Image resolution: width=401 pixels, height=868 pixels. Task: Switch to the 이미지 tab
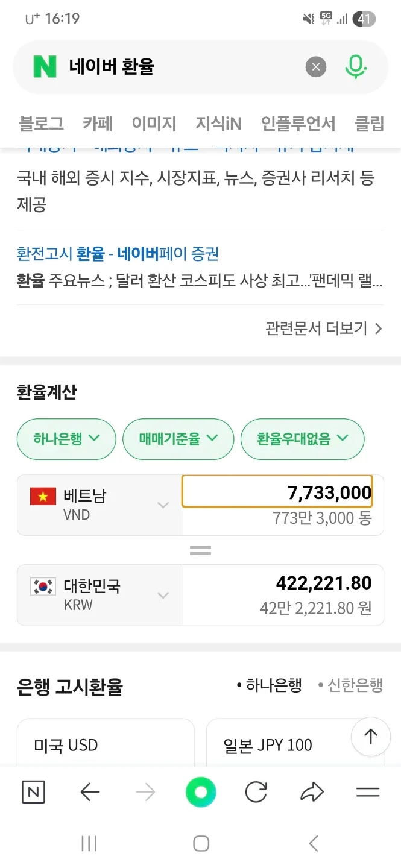pos(154,124)
